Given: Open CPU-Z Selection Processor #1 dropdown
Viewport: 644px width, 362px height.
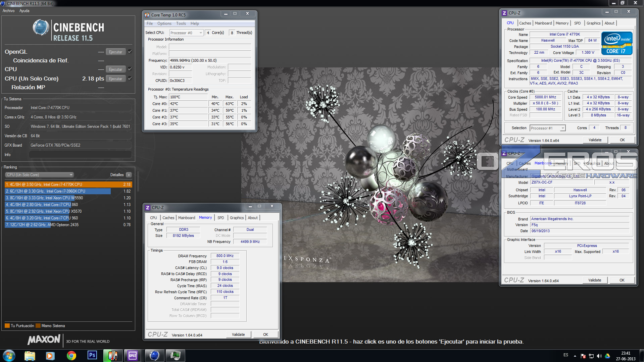Looking at the screenshot, I should 548,128.
